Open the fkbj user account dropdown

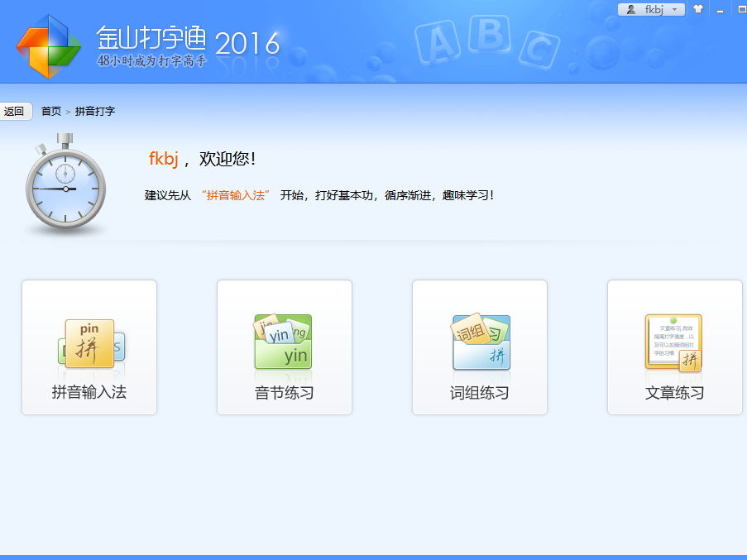(x=651, y=10)
